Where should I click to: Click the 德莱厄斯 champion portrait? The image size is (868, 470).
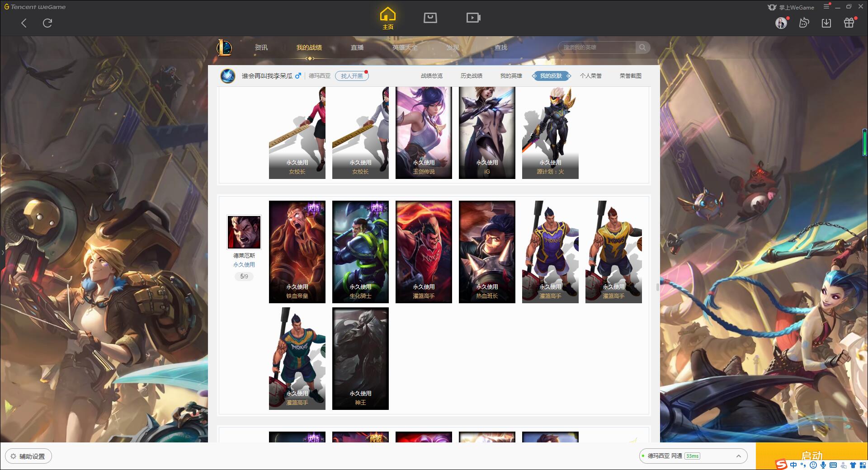(244, 232)
